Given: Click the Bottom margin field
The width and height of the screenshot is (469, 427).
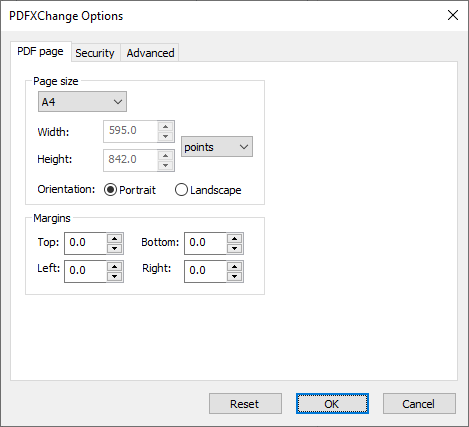Looking at the screenshot, I should point(206,243).
